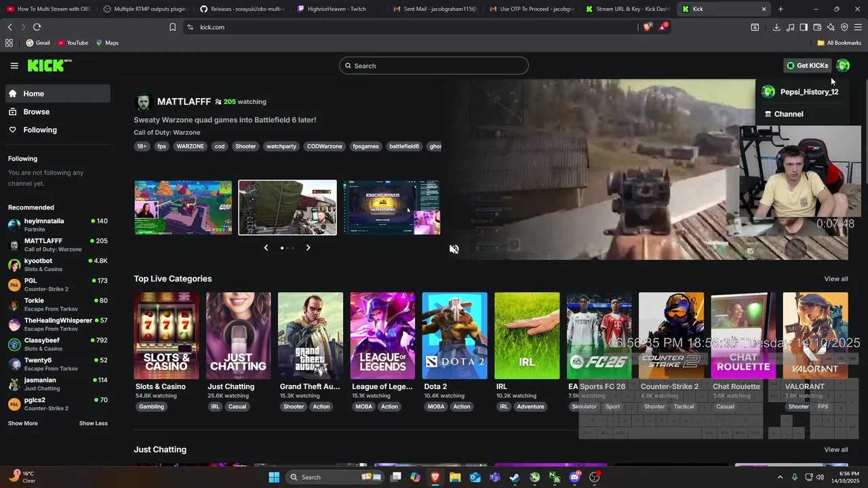
Task: Unmute the featured stream player
Action: [x=454, y=249]
